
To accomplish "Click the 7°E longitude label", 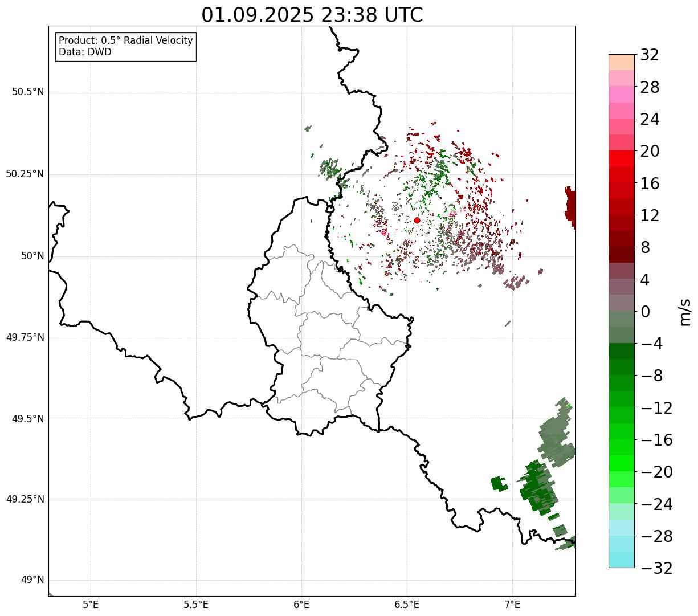I will coord(512,605).
